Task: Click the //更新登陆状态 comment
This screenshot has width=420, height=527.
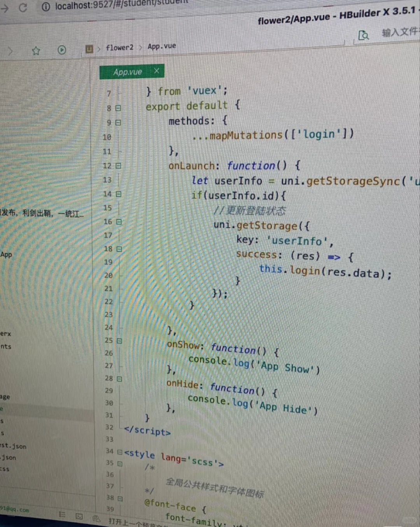Action: [249, 211]
